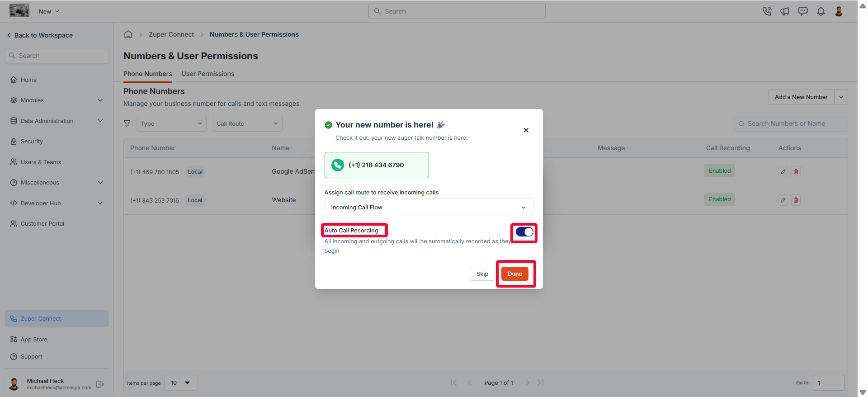
Task: Click phone number (+1) 469 780 1805
Action: pyautogui.click(x=155, y=172)
